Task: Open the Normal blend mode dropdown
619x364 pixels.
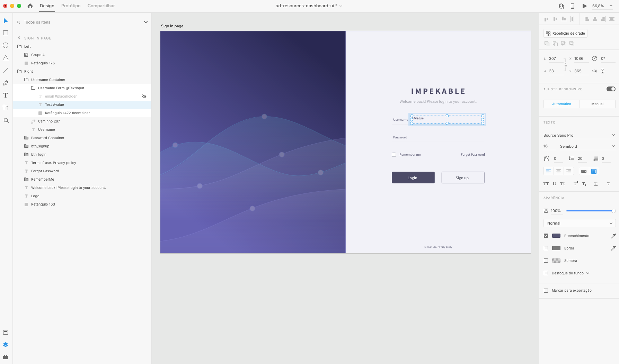Action: pos(580,223)
